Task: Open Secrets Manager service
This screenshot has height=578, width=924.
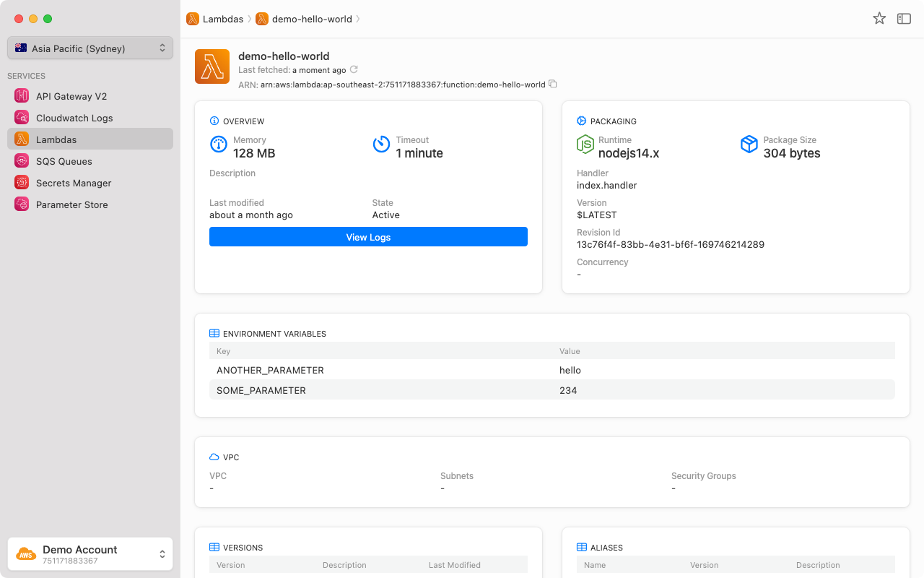Action: tap(73, 183)
